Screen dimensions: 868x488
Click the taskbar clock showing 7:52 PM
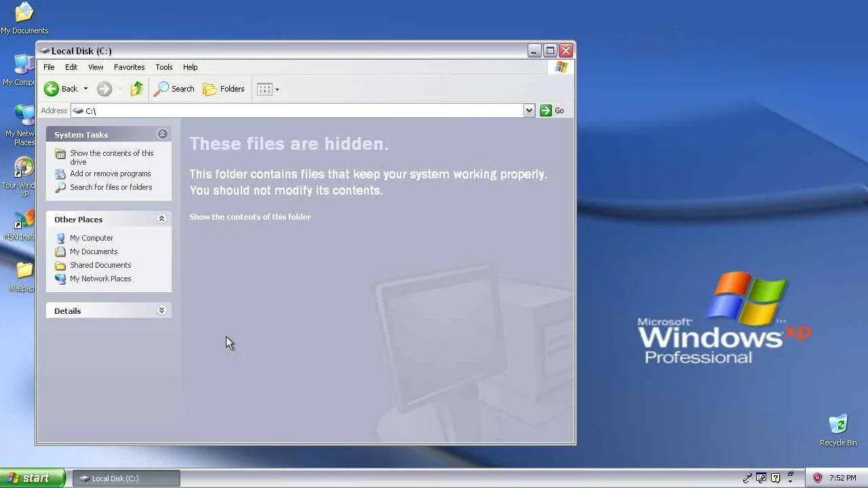842,478
